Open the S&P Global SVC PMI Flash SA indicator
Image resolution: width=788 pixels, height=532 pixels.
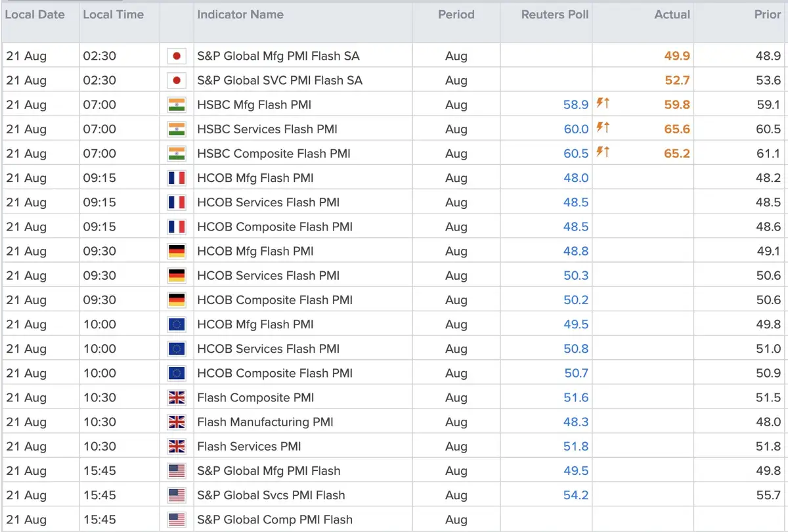click(x=280, y=80)
